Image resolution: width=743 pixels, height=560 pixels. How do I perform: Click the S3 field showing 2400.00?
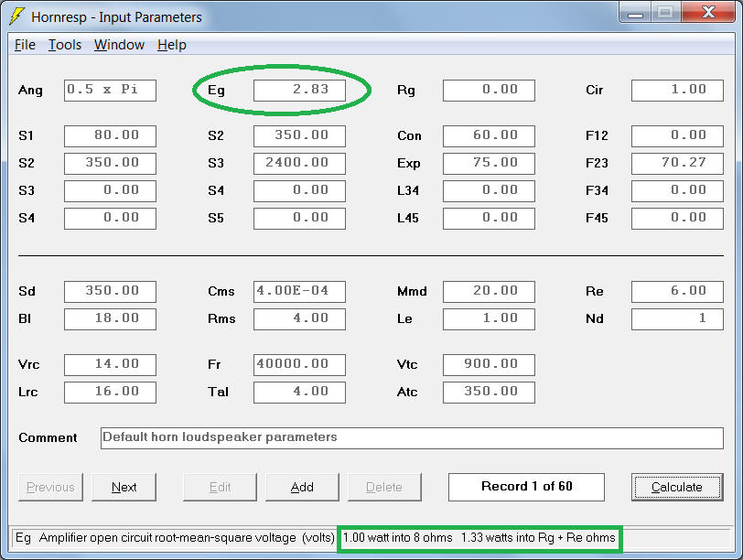pyautogui.click(x=299, y=164)
